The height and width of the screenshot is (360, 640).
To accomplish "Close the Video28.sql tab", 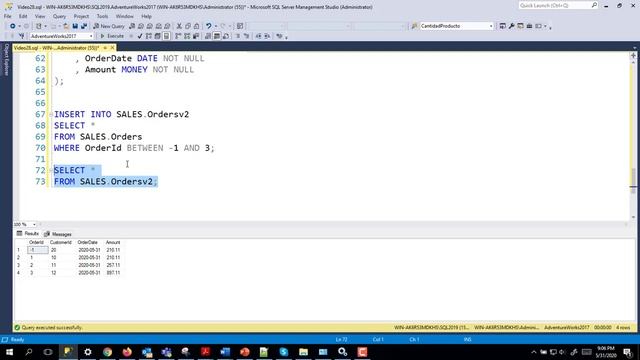I will click(x=112, y=48).
